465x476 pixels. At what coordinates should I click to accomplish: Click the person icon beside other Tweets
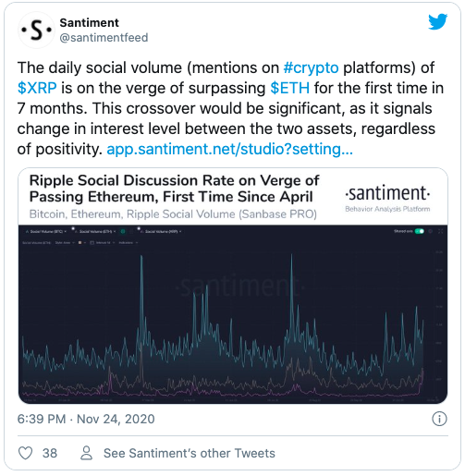86,453
